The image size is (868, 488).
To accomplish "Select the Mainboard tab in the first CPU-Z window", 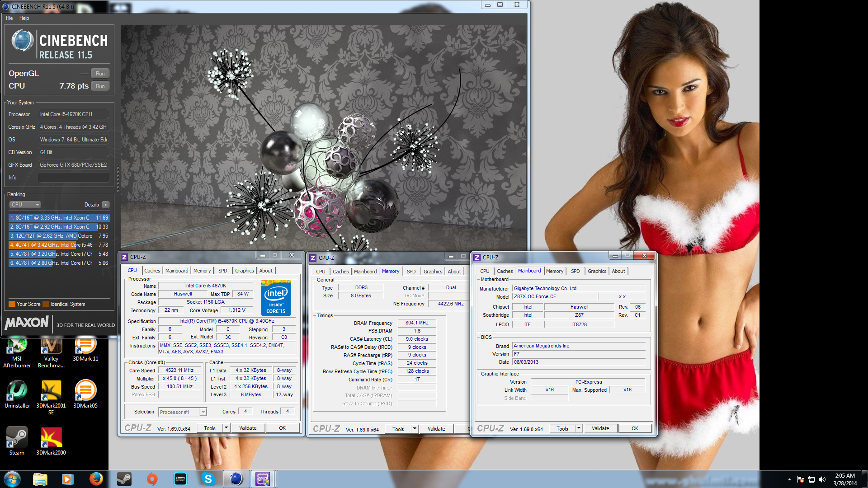I will (x=177, y=271).
